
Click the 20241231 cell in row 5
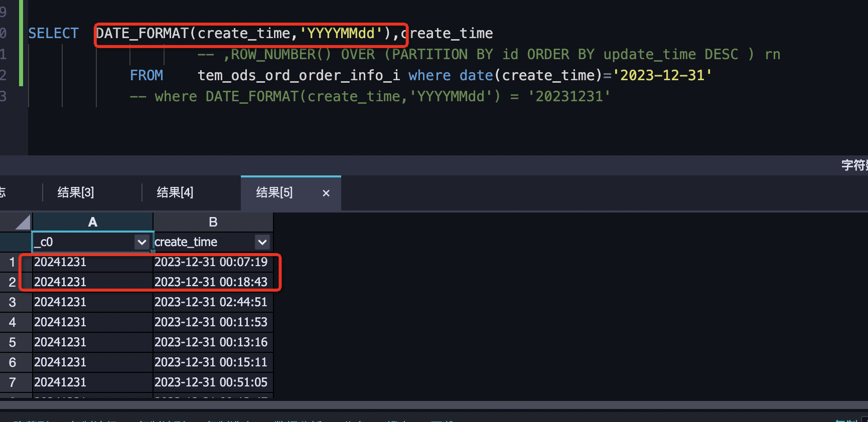(x=93, y=342)
